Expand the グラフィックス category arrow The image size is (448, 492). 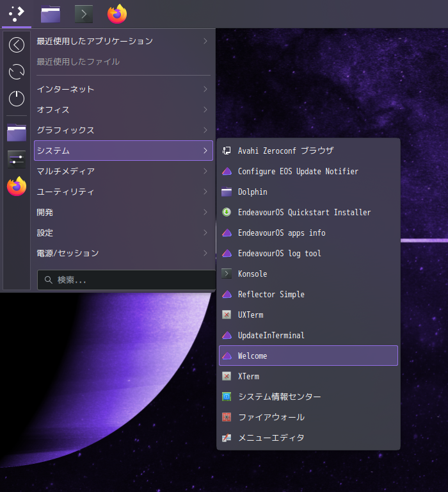click(205, 130)
